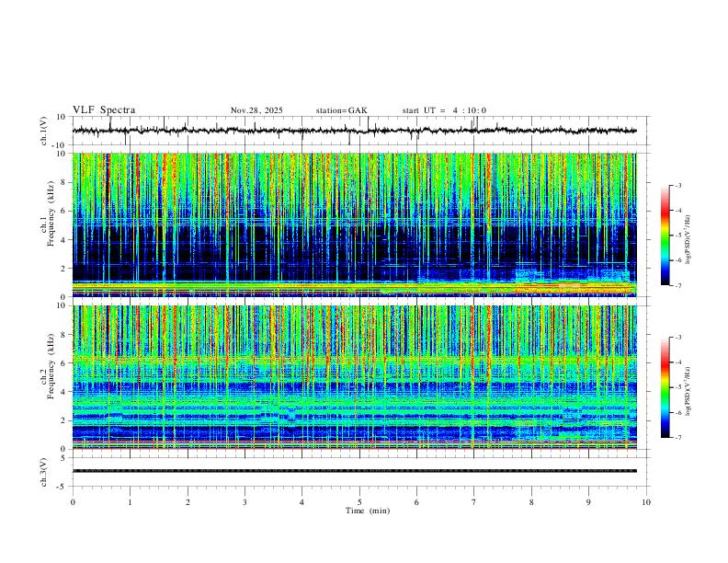Click the "5" tick on ch.3(V) axis
The height and width of the screenshot is (563, 728).
[63, 458]
